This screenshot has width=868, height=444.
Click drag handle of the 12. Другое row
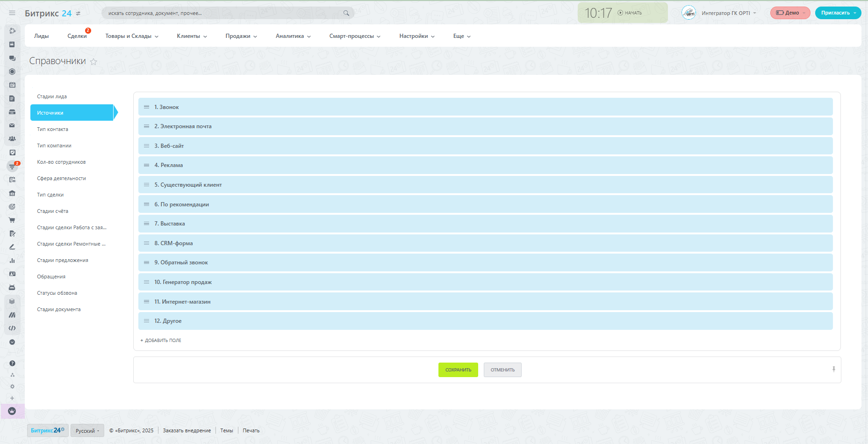(146, 321)
